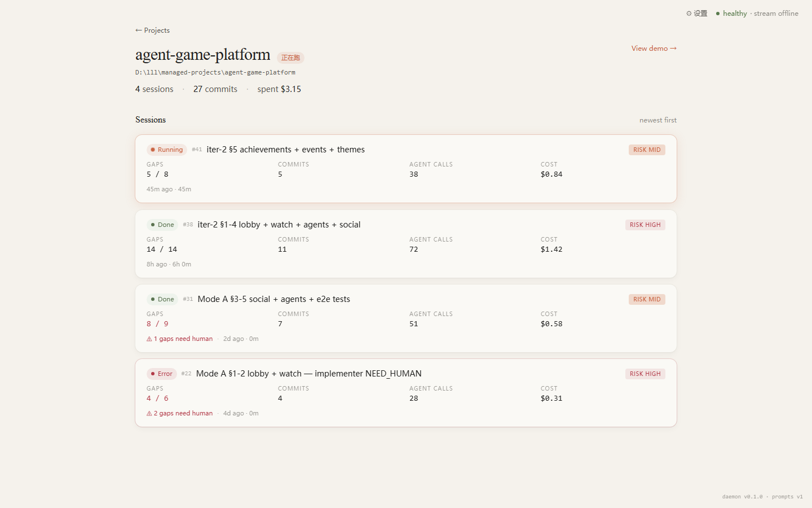The image size is (812, 508).
Task: Open session #38 iter-2 §1-4 lobby
Action: (x=406, y=244)
